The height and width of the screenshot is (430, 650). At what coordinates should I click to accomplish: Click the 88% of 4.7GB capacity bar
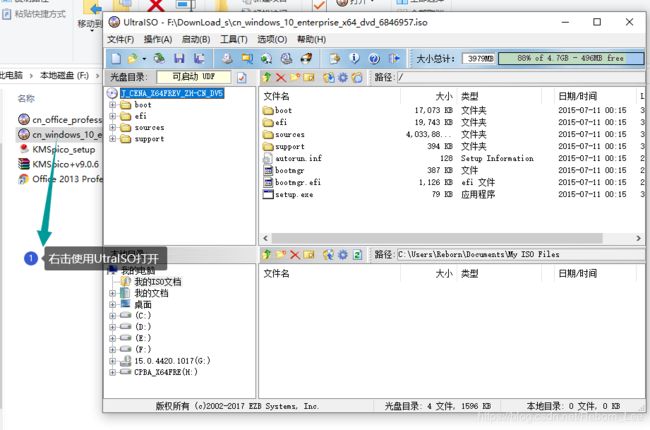click(x=571, y=58)
